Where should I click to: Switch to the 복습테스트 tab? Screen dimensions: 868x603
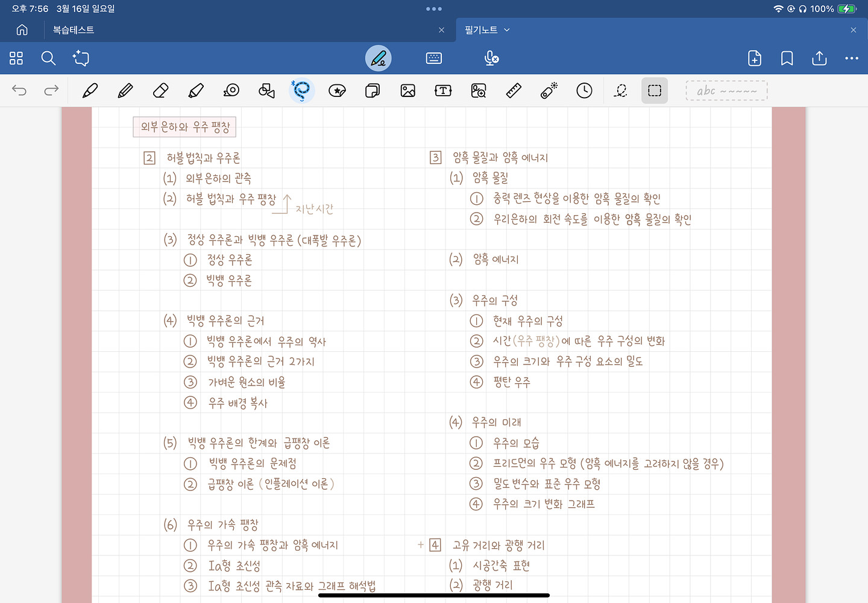point(74,30)
